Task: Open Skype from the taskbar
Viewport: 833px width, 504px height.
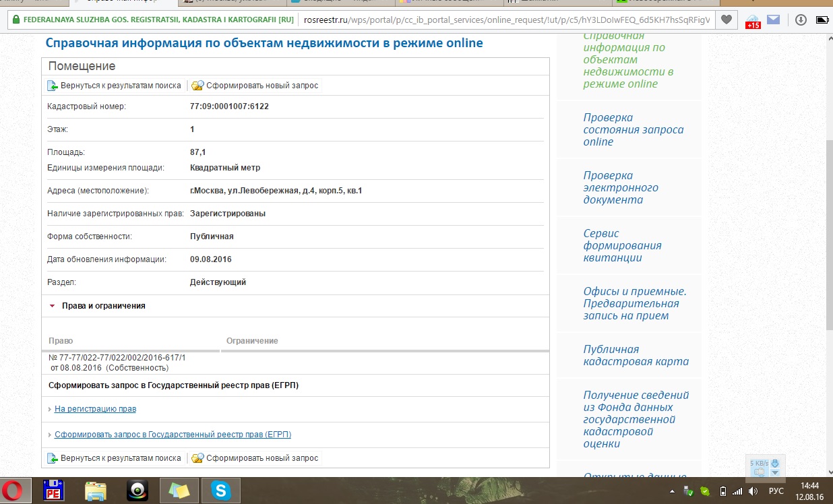Action: 220,491
